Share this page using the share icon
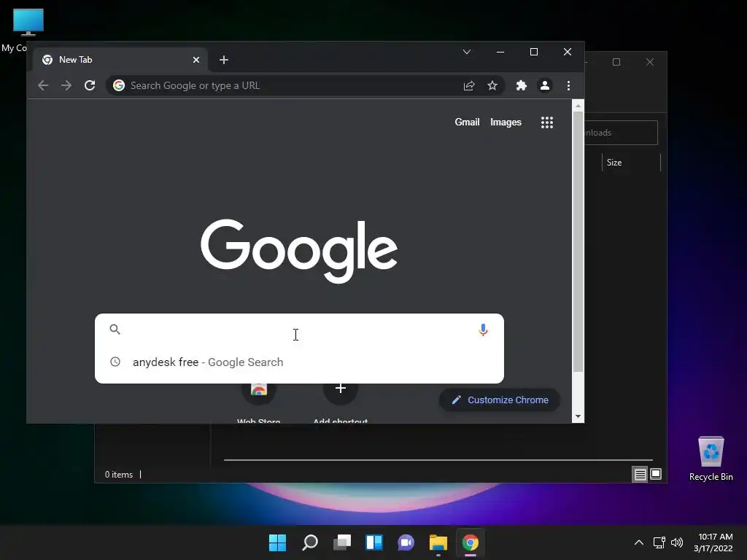This screenshot has width=747, height=560. pos(469,86)
